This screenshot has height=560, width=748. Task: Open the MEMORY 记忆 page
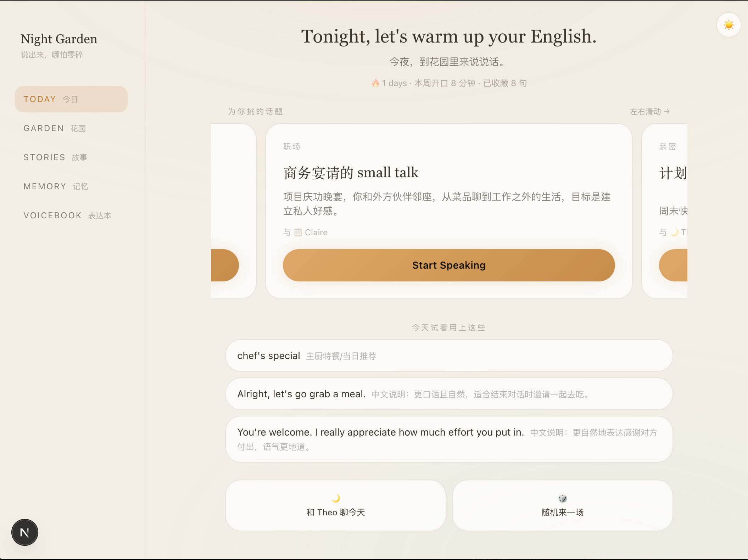(71, 186)
